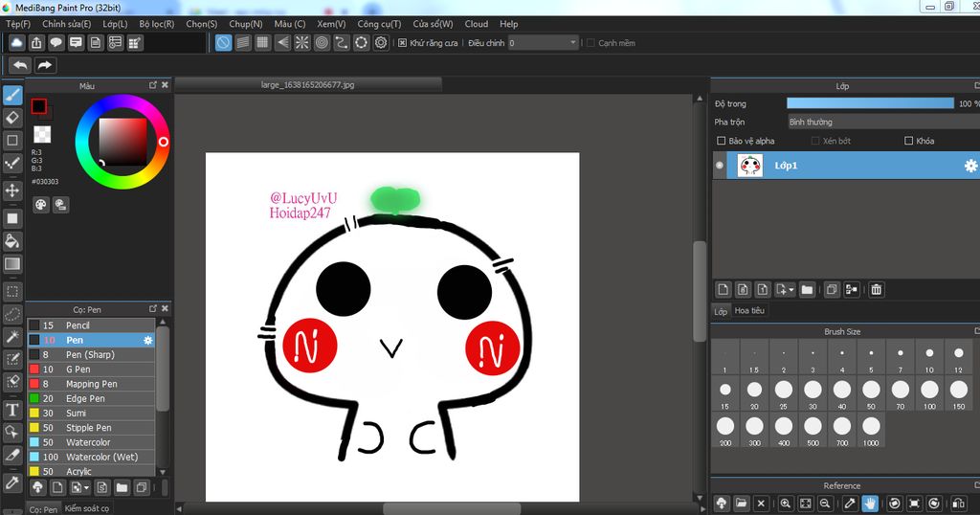
Task: Open the Công cụ(T) menu
Action: coord(379,24)
